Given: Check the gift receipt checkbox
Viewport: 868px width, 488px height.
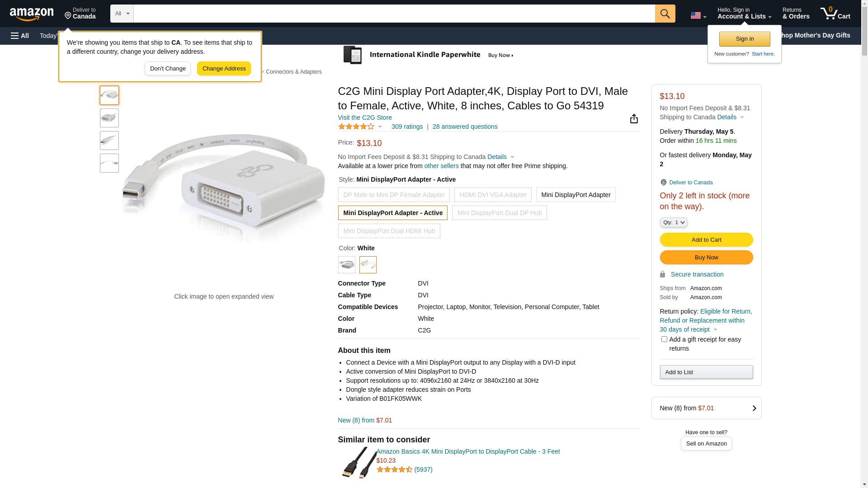Looking at the screenshot, I should 664,339.
